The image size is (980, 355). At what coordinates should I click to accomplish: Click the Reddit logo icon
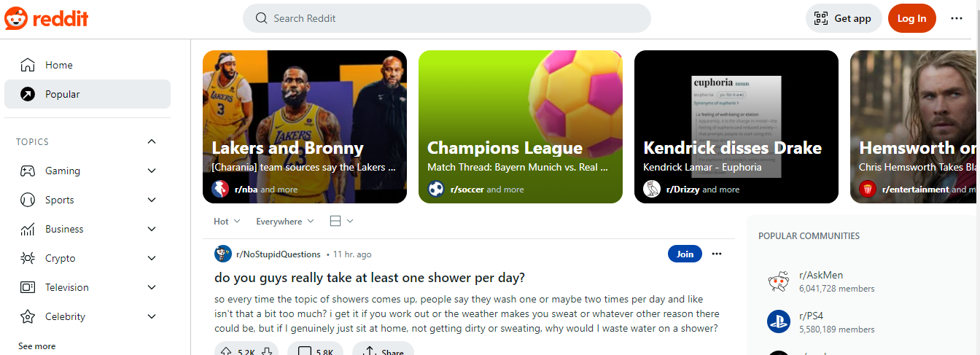pos(16,18)
